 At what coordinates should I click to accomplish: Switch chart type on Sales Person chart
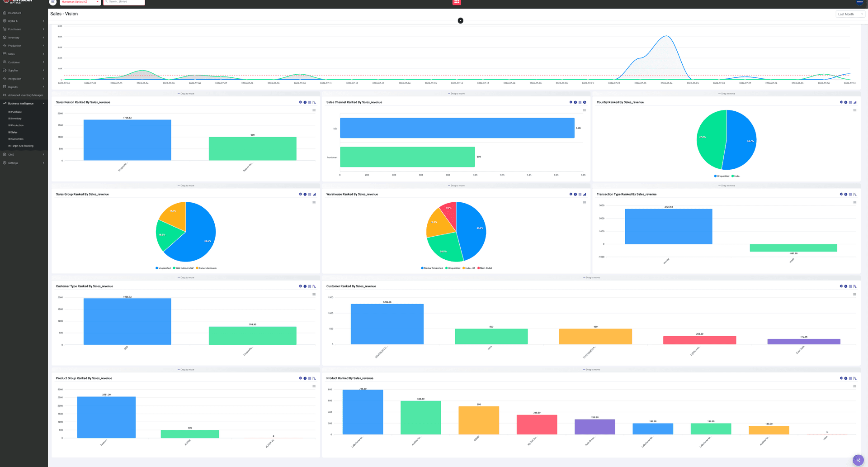click(314, 102)
